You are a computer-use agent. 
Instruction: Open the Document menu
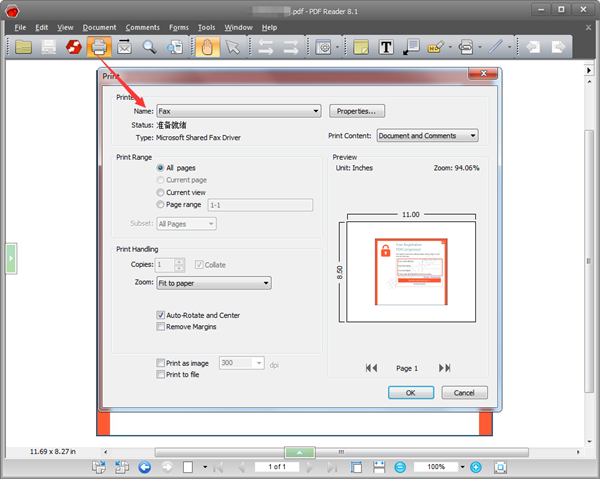[x=99, y=28]
